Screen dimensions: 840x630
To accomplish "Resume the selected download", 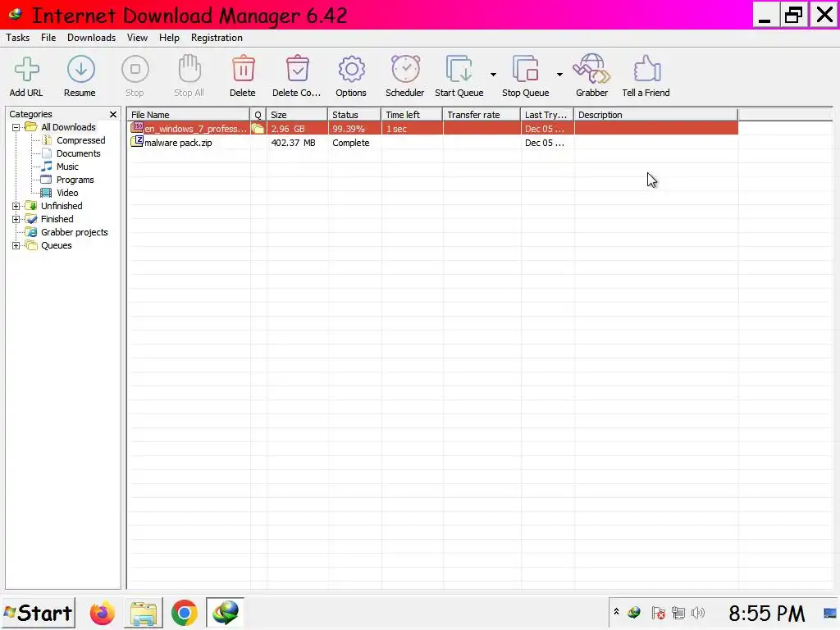I will click(x=80, y=69).
